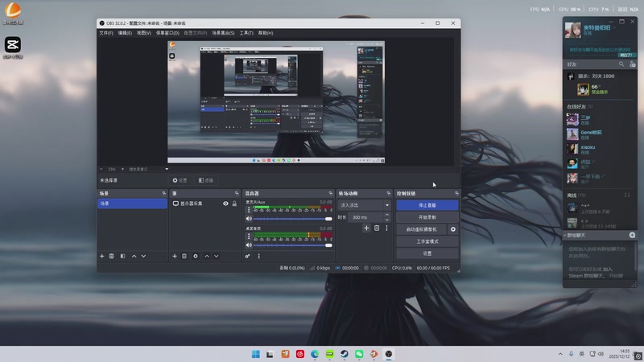Toggle lock on 显示器采集 source

coord(234,204)
